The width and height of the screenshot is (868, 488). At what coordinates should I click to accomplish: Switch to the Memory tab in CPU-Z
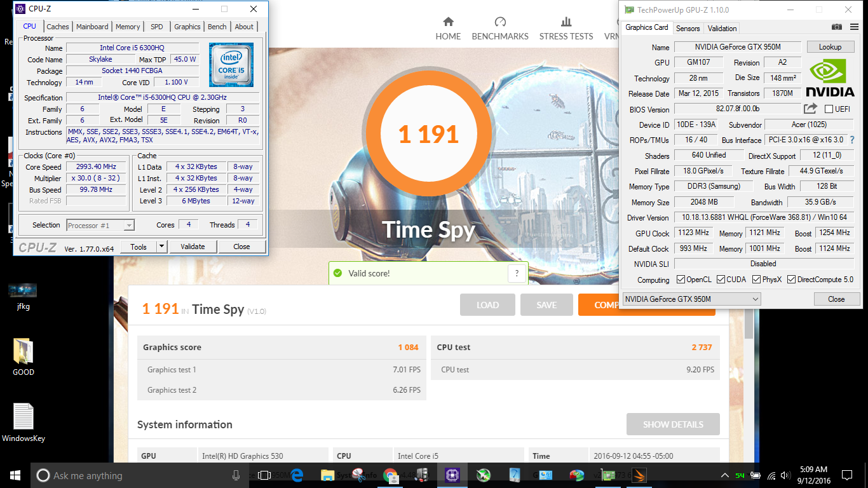click(x=128, y=27)
